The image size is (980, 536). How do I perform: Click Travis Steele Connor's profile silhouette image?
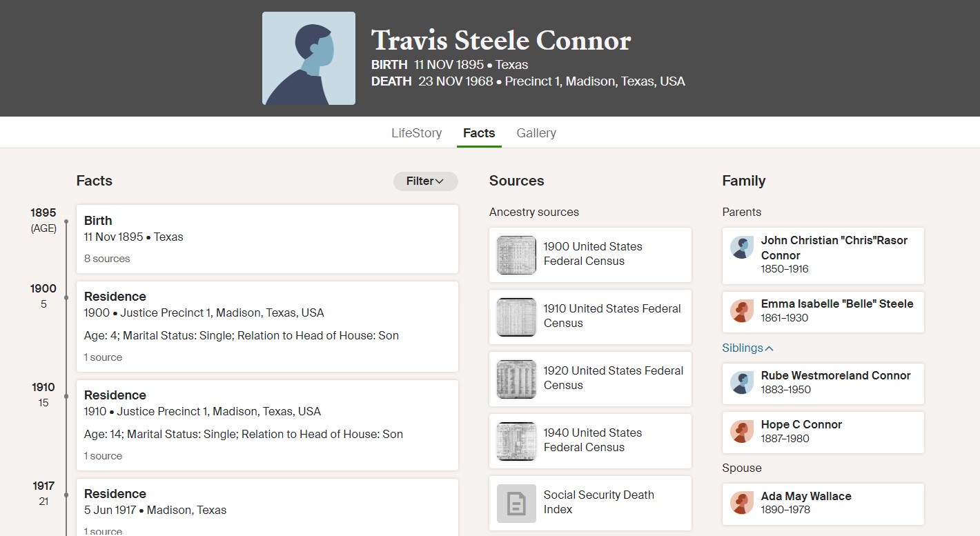point(308,58)
